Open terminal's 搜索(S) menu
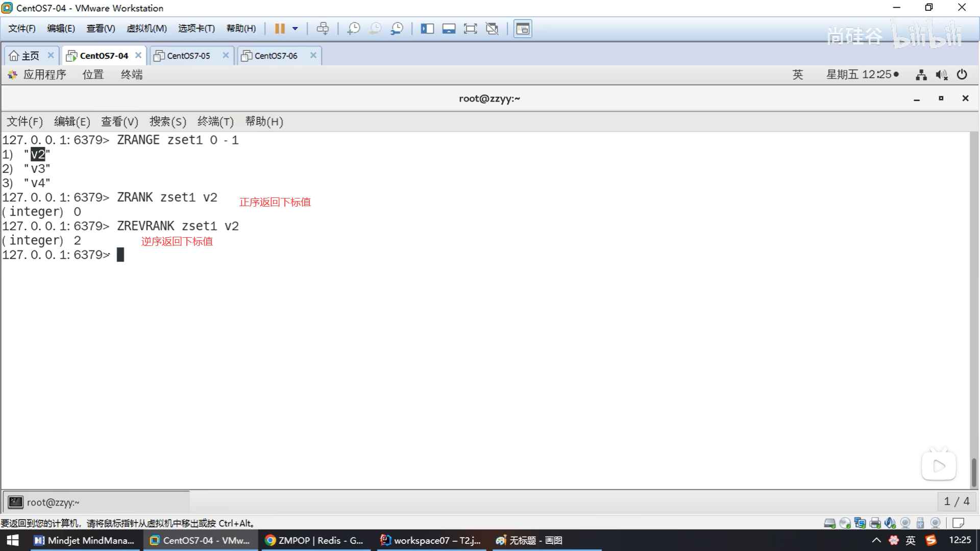980x551 pixels. [167, 121]
